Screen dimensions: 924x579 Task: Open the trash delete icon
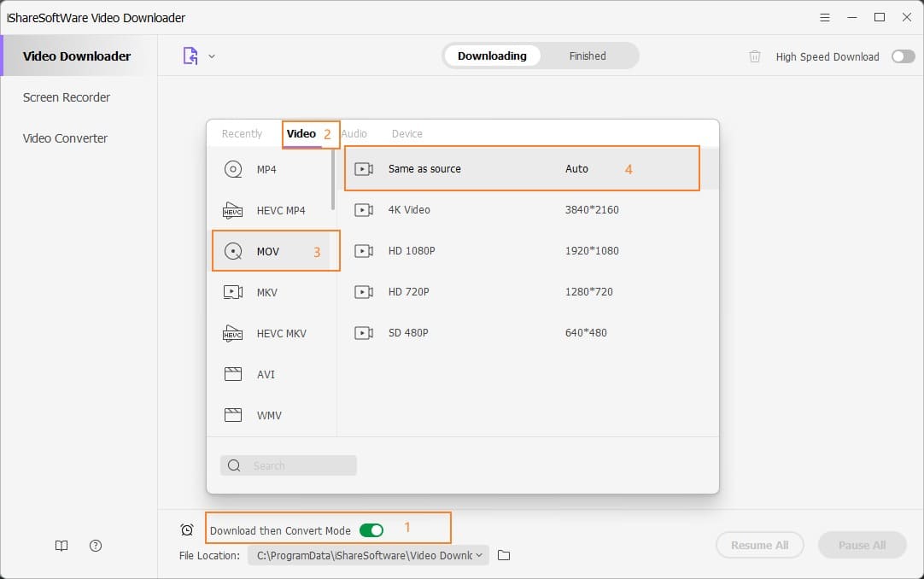pos(755,56)
